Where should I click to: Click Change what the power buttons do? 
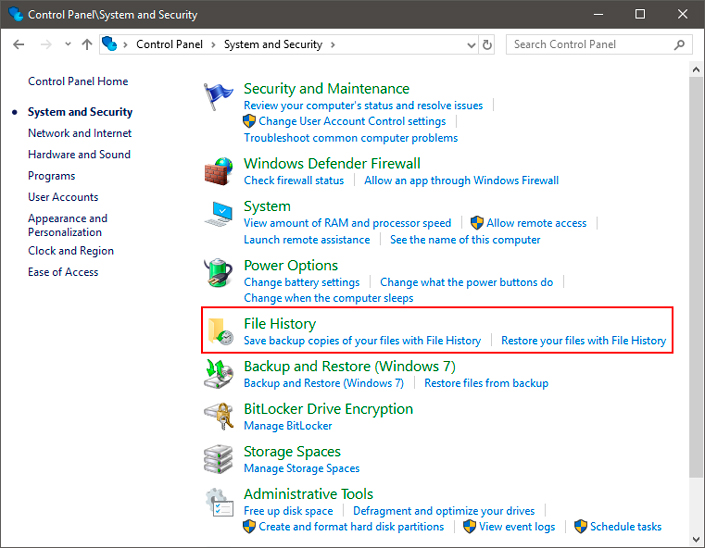(x=466, y=282)
